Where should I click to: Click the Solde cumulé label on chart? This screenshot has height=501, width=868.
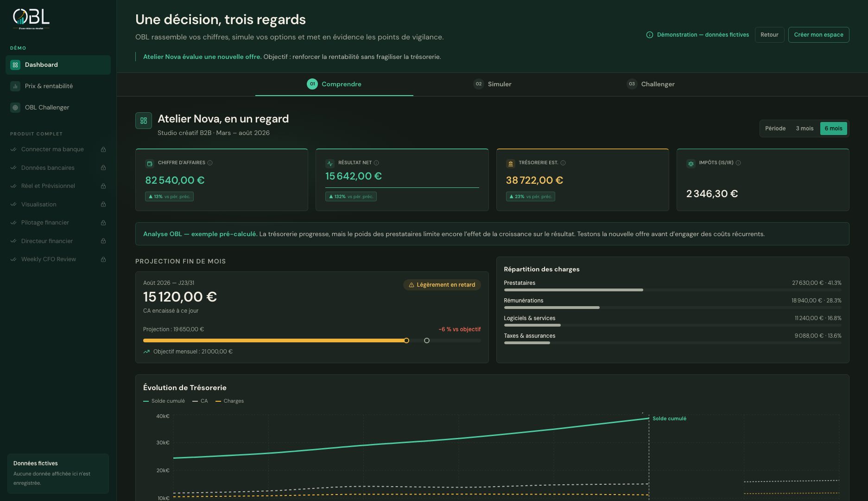[669, 418]
